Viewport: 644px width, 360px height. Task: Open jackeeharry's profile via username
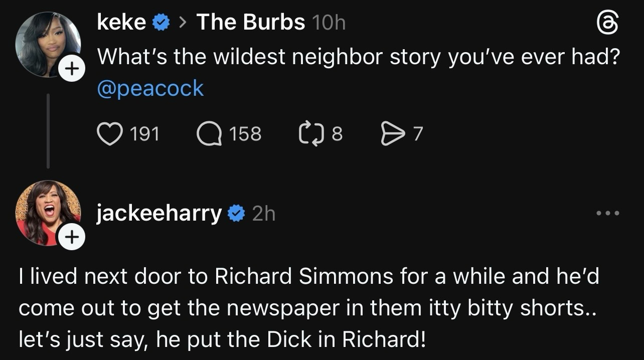(158, 214)
